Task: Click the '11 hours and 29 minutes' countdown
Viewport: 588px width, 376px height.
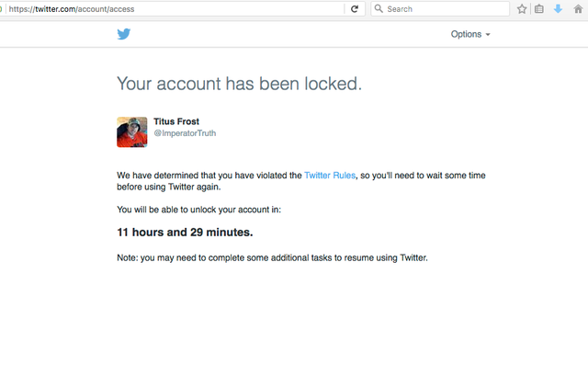Action: pos(185,233)
